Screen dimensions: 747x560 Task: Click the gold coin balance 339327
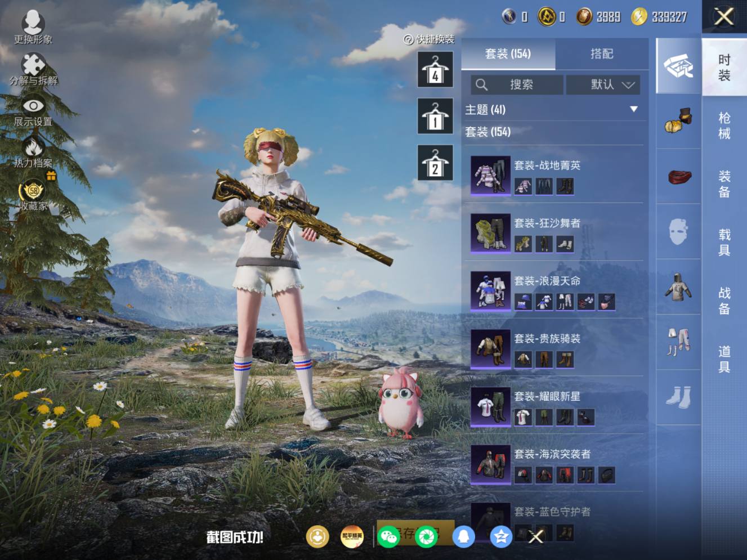[669, 17]
